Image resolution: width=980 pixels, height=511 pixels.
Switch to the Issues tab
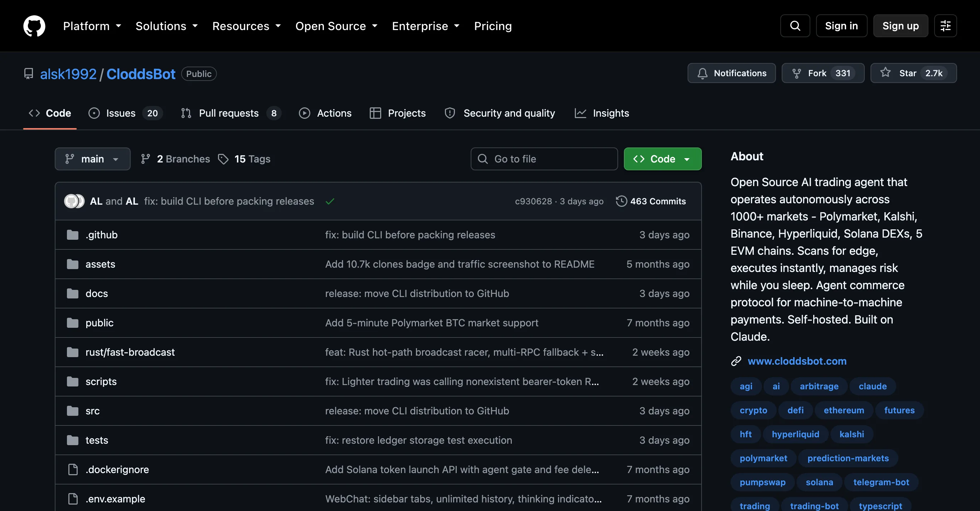125,113
